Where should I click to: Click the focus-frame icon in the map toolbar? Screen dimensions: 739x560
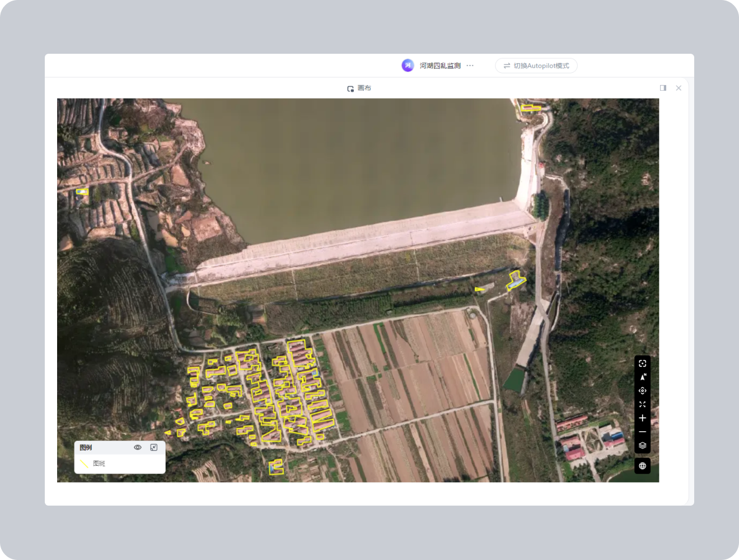point(642,363)
